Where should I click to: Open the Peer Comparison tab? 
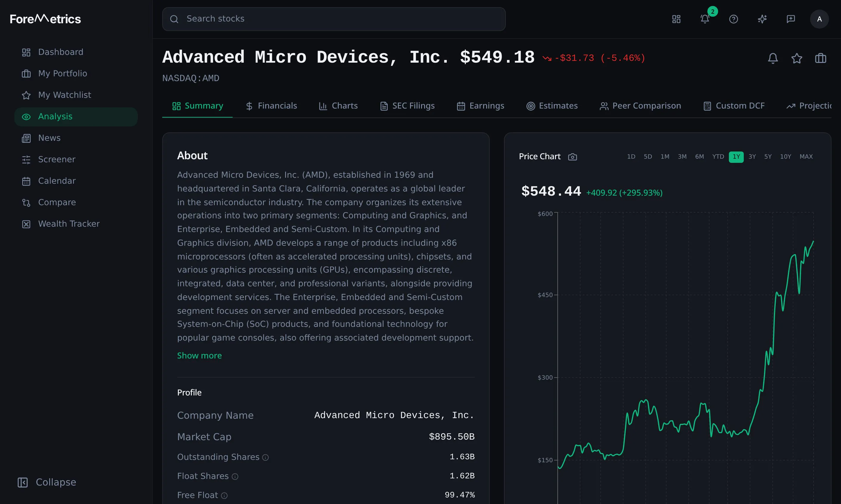[x=640, y=106]
